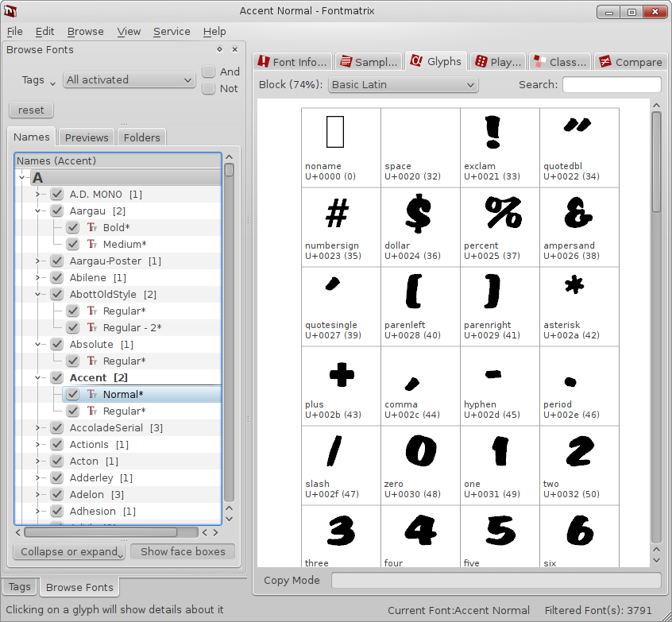Screen dimensions: 672x622
Task: Select the glyph cell for two
Action: [x=579, y=466]
